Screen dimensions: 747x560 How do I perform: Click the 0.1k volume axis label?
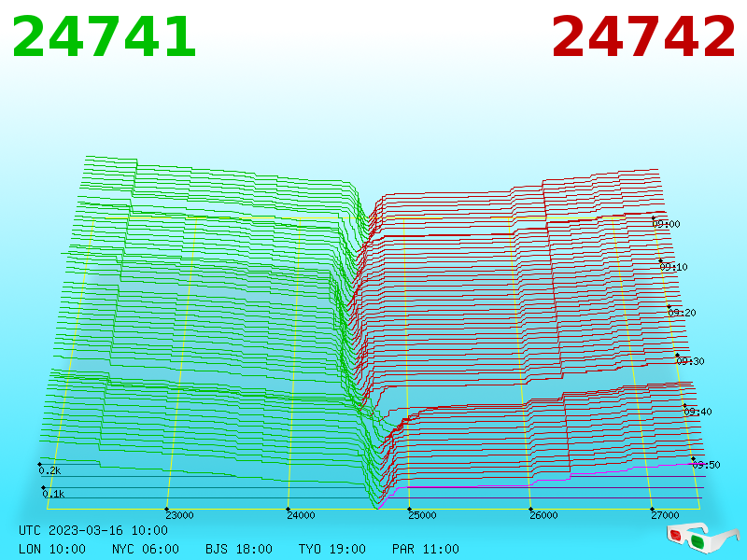point(53,495)
